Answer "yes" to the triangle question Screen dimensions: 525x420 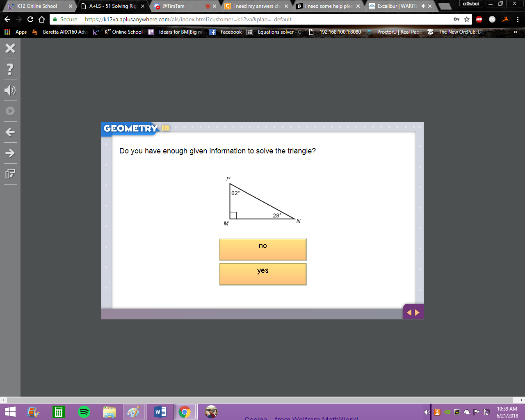pyautogui.click(x=263, y=274)
